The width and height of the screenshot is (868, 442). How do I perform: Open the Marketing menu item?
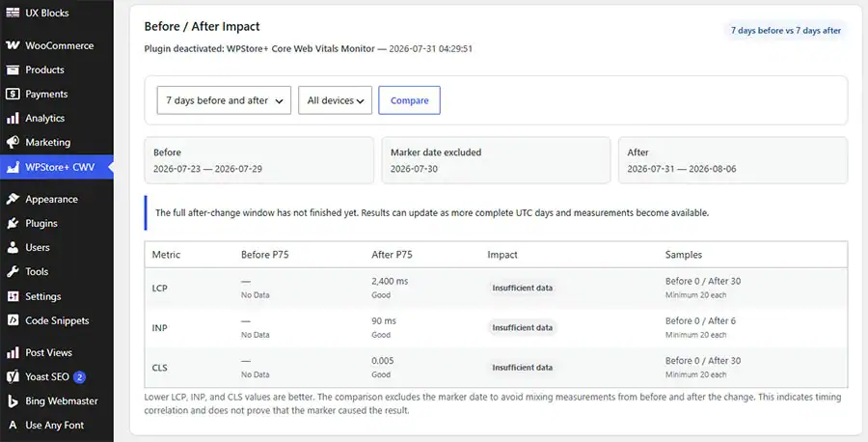click(x=57, y=143)
